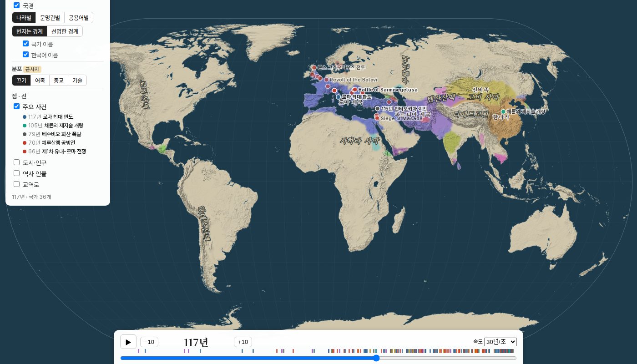Enable the 교역로 trade routes checkbox
The width and height of the screenshot is (637, 364).
17,184
